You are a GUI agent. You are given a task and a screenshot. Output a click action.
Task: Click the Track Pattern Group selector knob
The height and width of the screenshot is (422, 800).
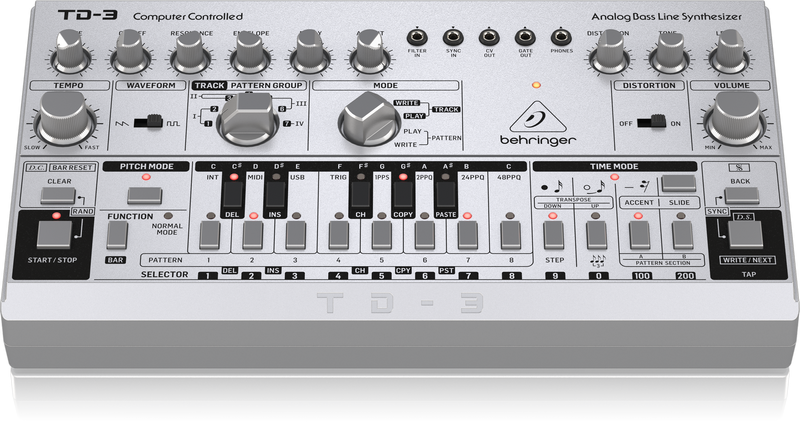248,119
